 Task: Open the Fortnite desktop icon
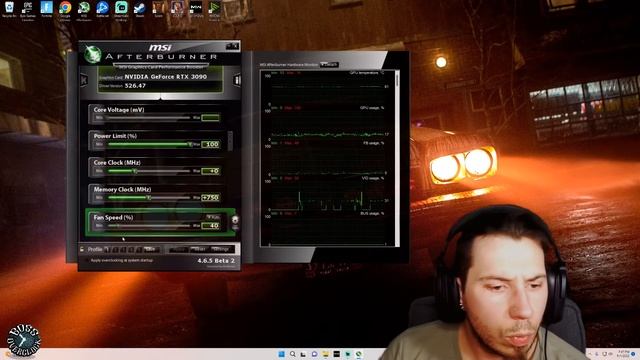coord(47,9)
